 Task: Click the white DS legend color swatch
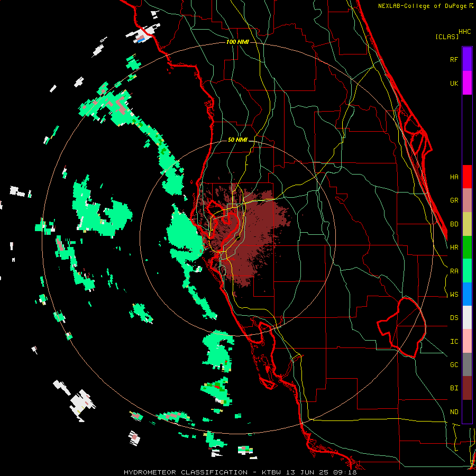click(467, 317)
